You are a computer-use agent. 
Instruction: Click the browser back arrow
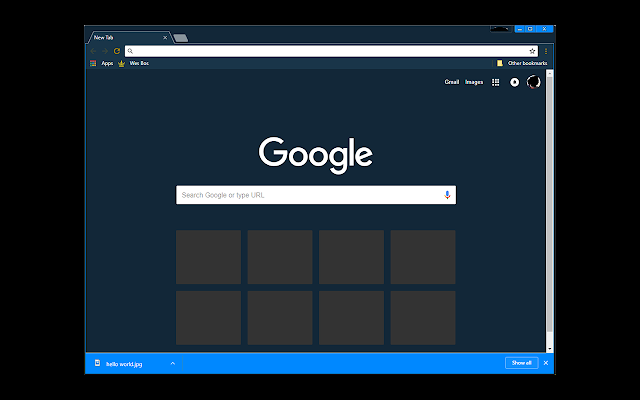(93, 51)
